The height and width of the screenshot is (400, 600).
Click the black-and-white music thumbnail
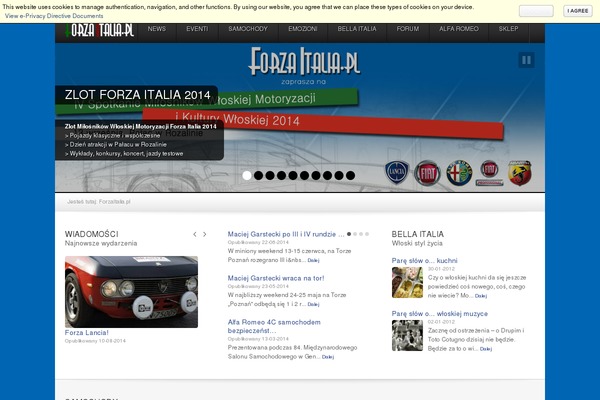pyautogui.click(x=407, y=336)
